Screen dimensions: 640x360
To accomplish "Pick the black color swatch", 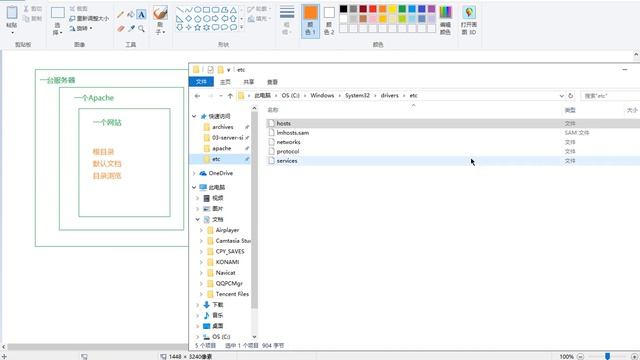I will [x=344, y=9].
